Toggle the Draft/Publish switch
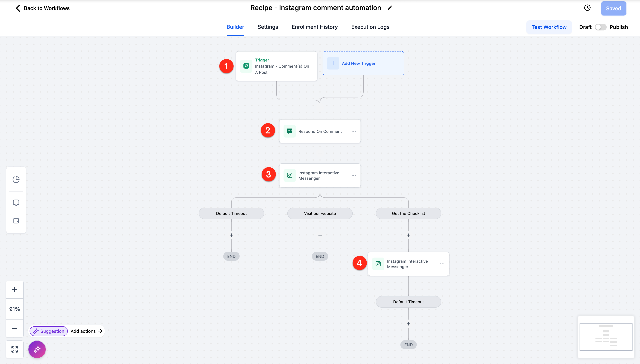This screenshot has width=640, height=364. coord(601,27)
